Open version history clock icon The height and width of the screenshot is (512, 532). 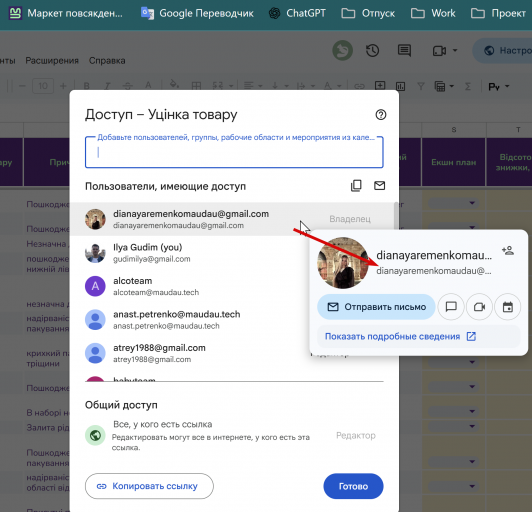[373, 51]
